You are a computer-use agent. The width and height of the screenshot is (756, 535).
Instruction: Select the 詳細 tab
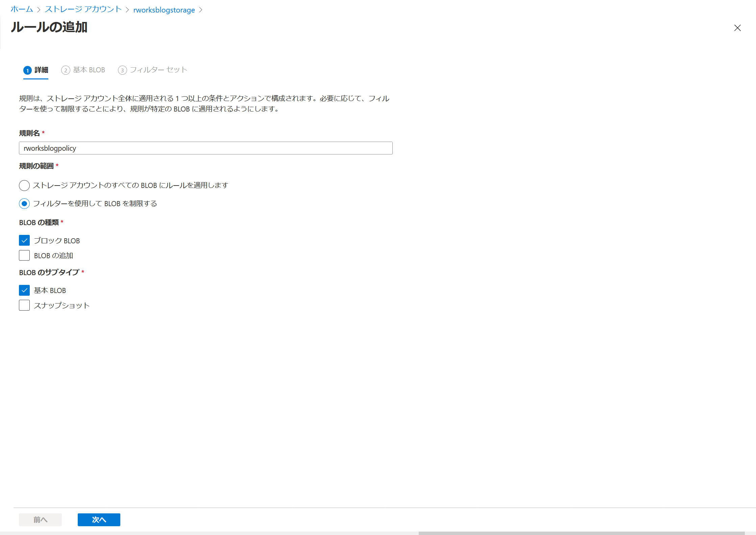click(x=36, y=70)
